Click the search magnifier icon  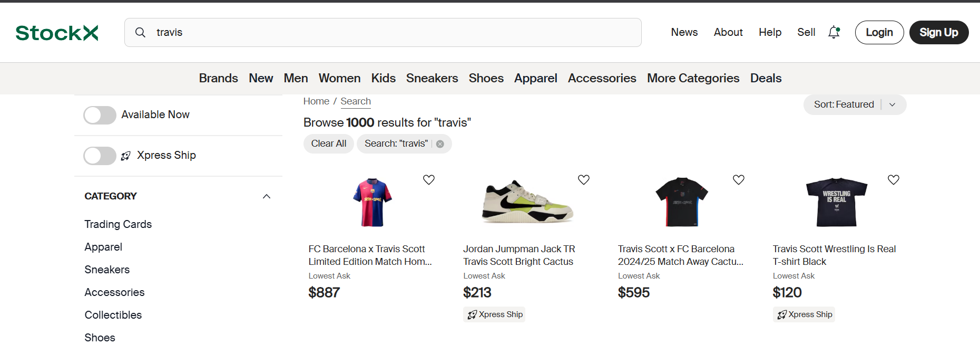point(140,32)
